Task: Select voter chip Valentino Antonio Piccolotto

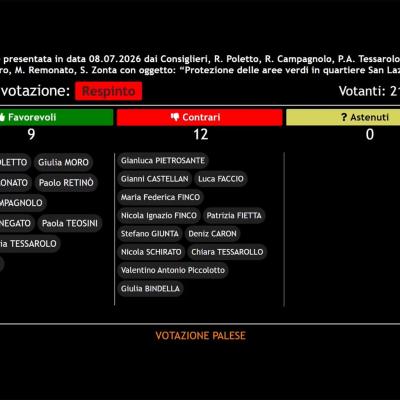Action: click(x=173, y=270)
